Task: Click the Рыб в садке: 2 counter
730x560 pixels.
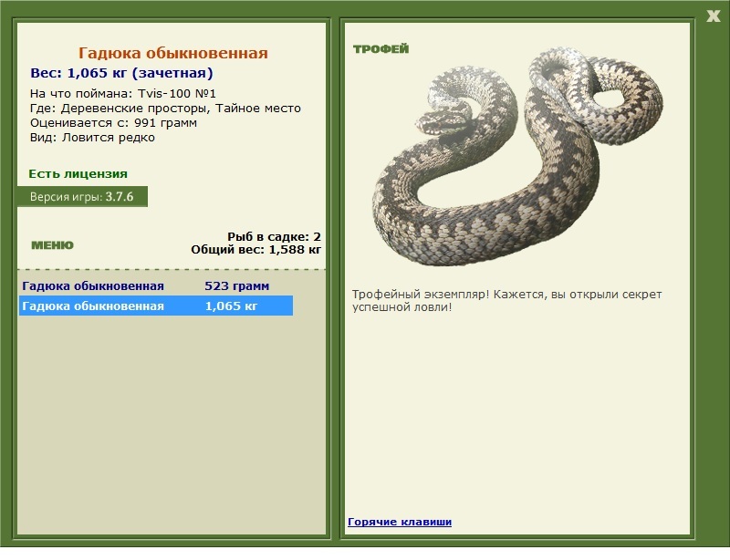Action: point(274,236)
